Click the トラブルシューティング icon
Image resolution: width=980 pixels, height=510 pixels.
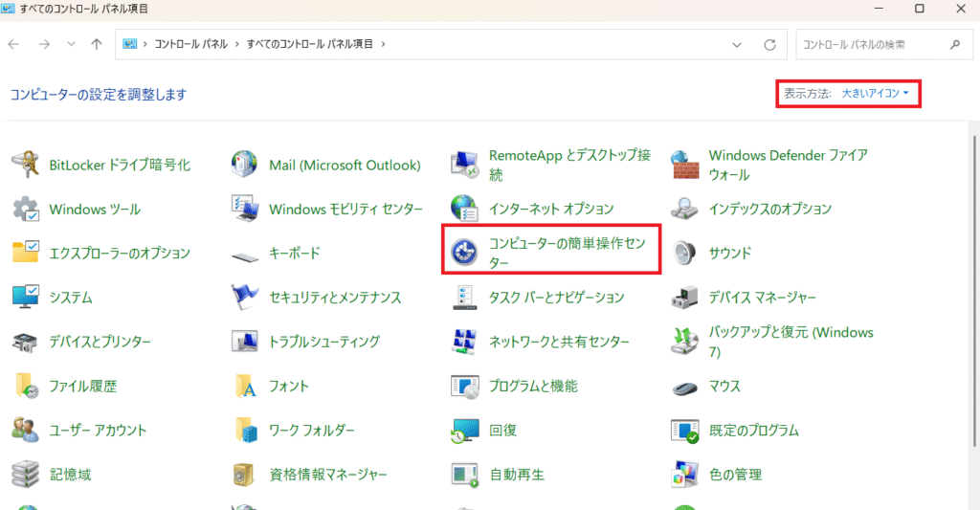click(244, 342)
